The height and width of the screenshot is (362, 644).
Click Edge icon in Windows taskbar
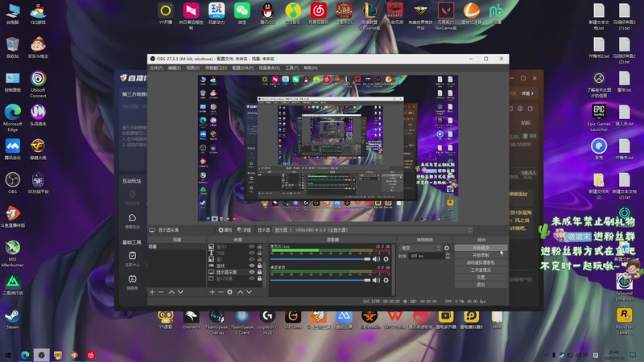[25, 355]
